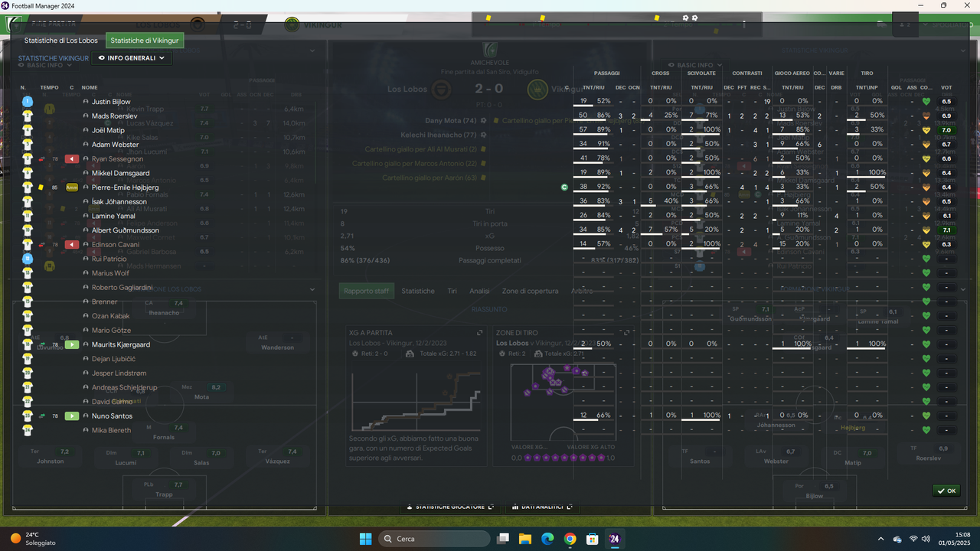Sort by the CROSS TNT/RIU column header
Screen dimensions: 980x551
click(x=661, y=87)
